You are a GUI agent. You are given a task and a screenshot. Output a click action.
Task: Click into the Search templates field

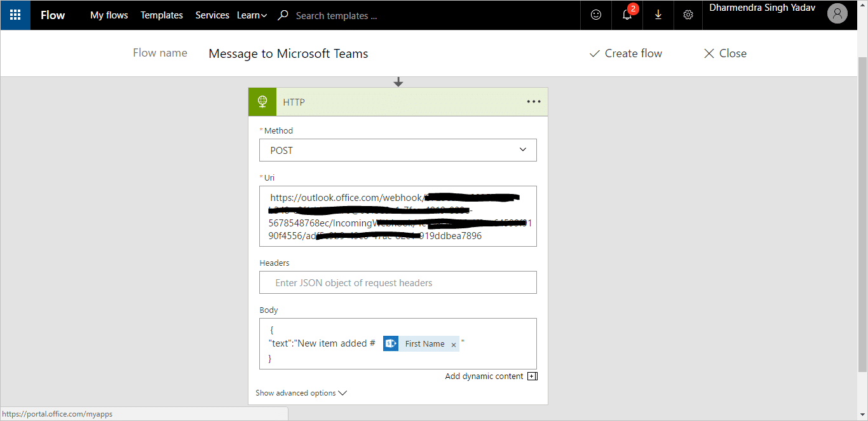click(x=337, y=15)
